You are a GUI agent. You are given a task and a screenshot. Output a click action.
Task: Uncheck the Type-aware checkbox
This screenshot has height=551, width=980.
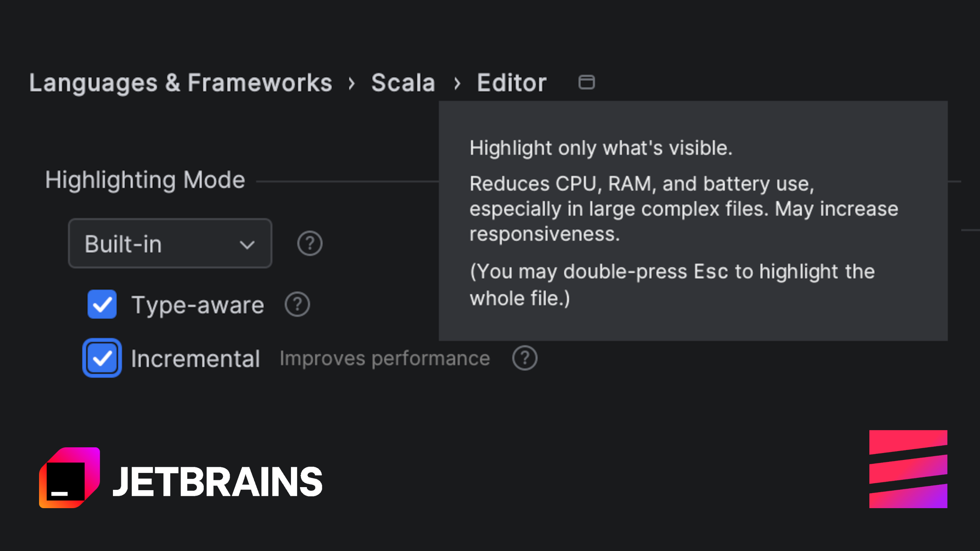tap(102, 305)
